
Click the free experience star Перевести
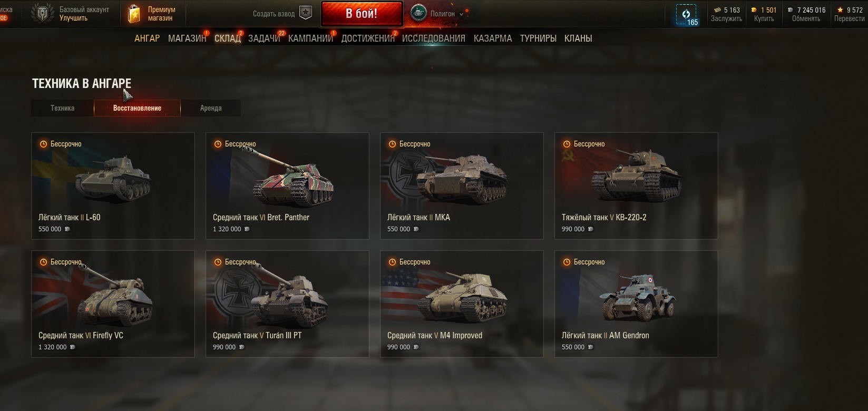pos(840,10)
